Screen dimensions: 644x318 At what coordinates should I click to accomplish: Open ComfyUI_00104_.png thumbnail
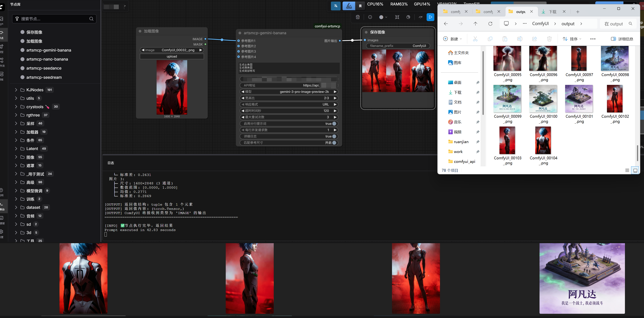click(x=543, y=140)
